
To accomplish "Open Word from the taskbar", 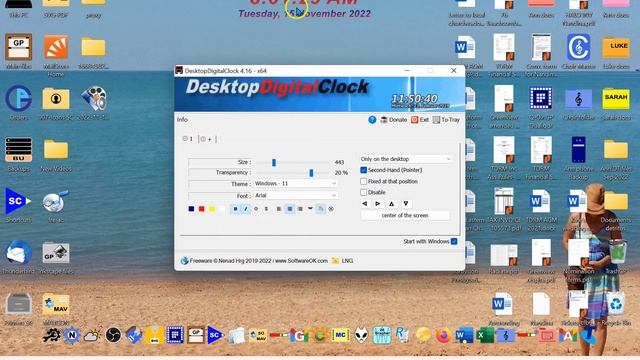I will click(x=464, y=336).
